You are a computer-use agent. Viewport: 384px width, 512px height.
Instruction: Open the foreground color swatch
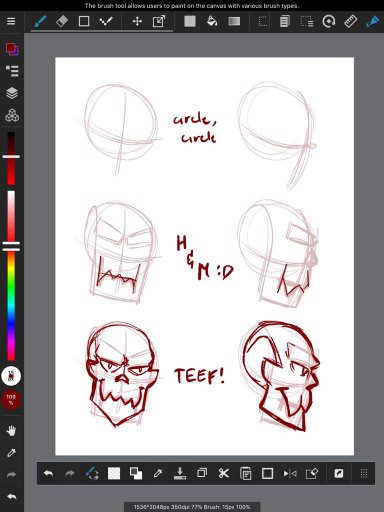pos(11,48)
